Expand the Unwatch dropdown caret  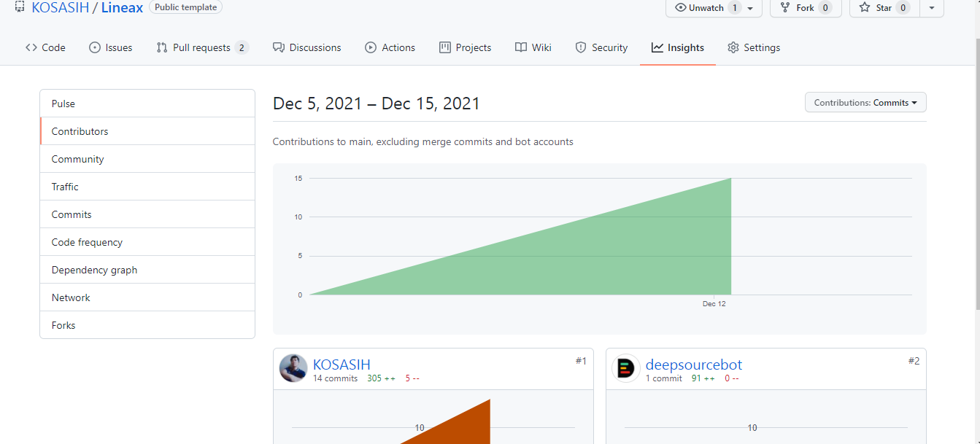750,8
